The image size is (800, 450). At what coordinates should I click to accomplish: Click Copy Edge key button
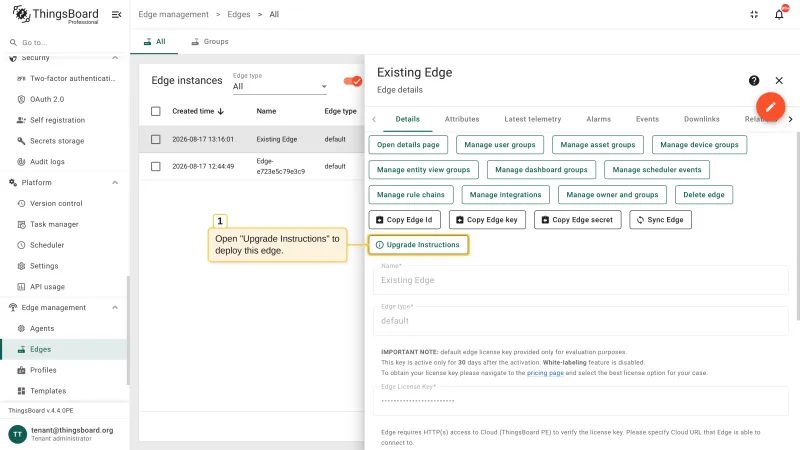tap(487, 219)
